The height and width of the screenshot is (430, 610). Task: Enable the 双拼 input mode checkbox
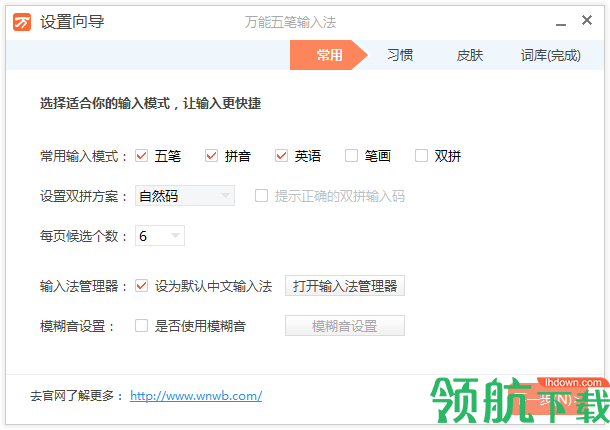coord(421,156)
